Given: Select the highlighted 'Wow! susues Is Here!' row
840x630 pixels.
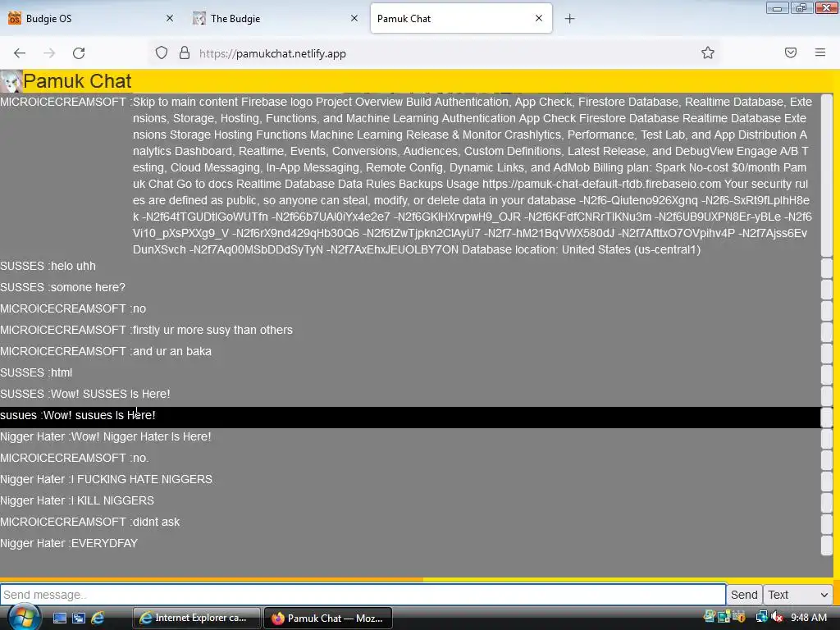Looking at the screenshot, I should (410, 417).
